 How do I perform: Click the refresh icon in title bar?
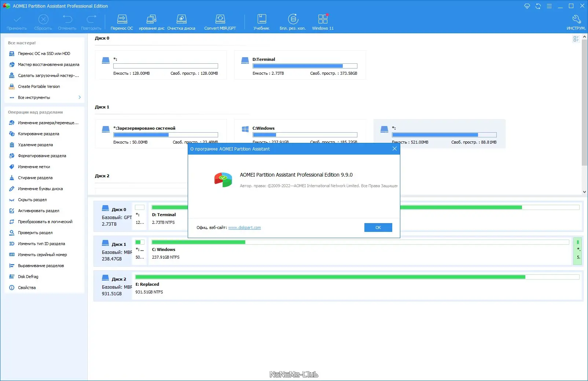click(x=538, y=6)
